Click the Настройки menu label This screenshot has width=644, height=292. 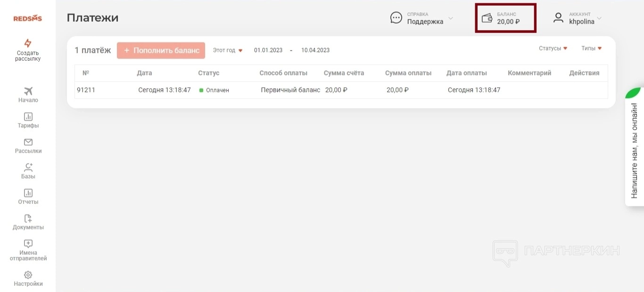pyautogui.click(x=28, y=284)
